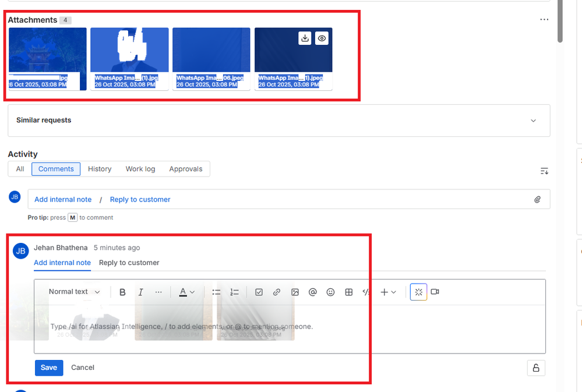Download the fourth WhatsApp image attachment
The image size is (582, 392).
coord(305,38)
